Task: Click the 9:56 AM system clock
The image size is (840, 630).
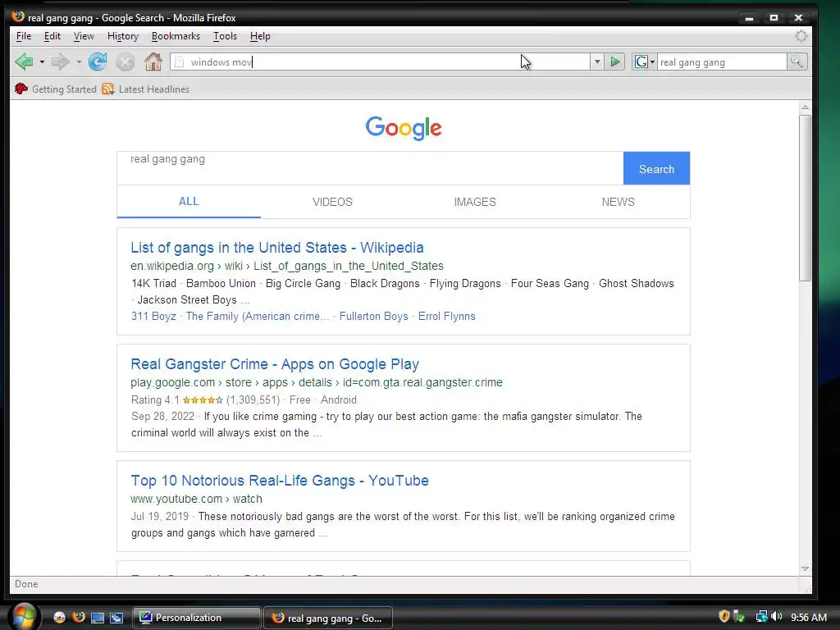Action: point(808,617)
